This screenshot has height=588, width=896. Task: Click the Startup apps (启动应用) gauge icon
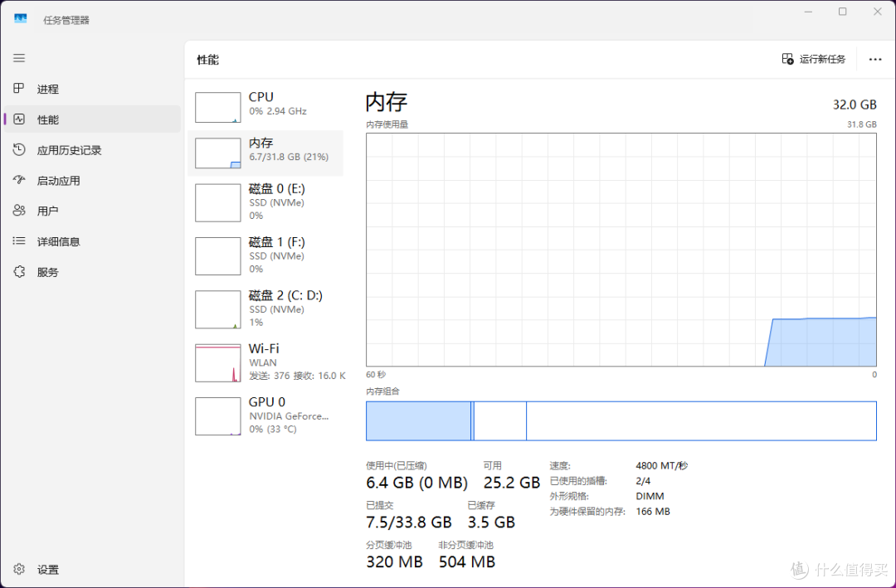pos(19,180)
